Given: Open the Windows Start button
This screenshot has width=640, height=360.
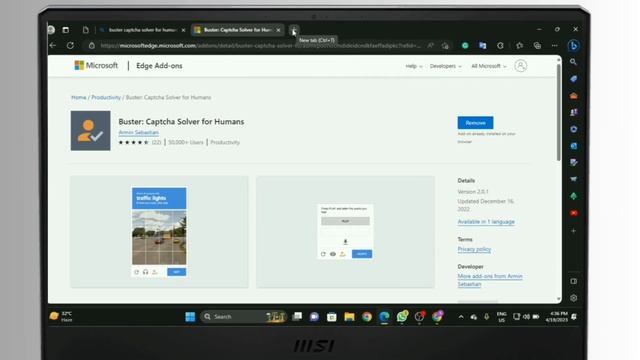Looking at the screenshot, I should (x=190, y=317).
